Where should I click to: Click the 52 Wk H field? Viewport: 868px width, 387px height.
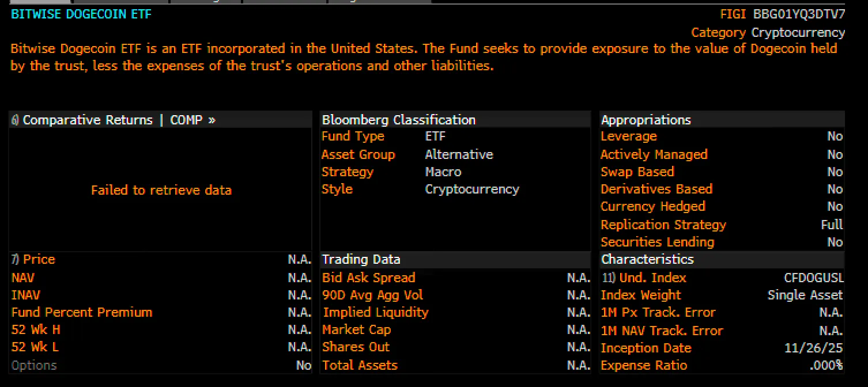(35, 329)
